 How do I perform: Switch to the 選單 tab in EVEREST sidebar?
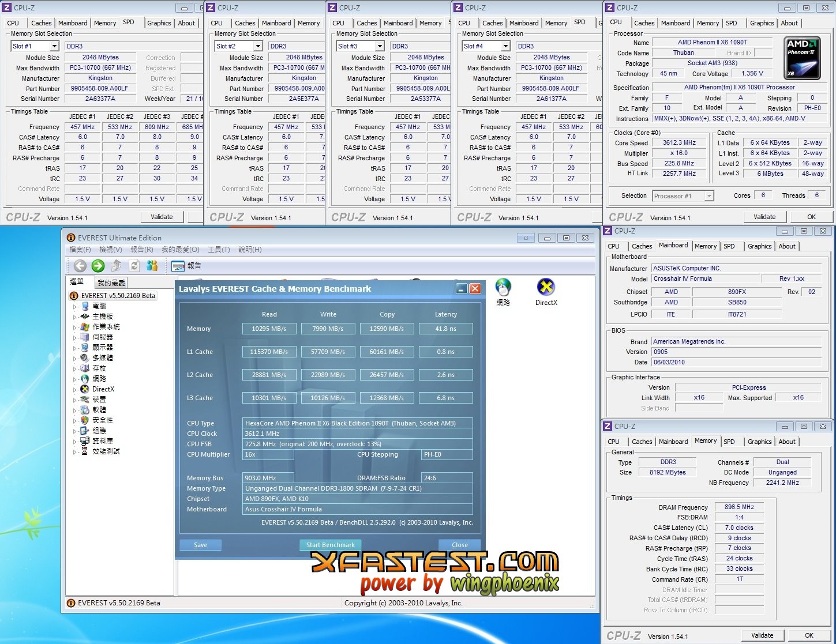(x=77, y=282)
